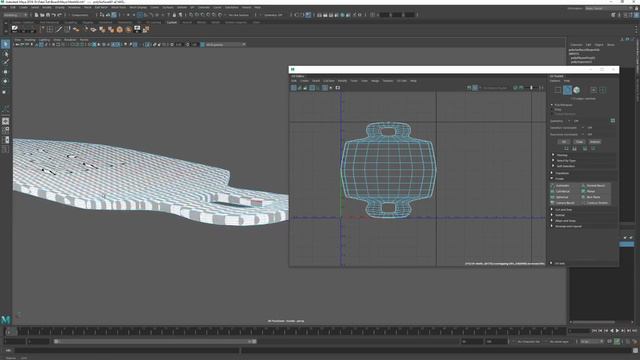This screenshot has width=640, height=360.
Task: Toggle the MEL command line language label
Action: pyautogui.click(x=8, y=350)
